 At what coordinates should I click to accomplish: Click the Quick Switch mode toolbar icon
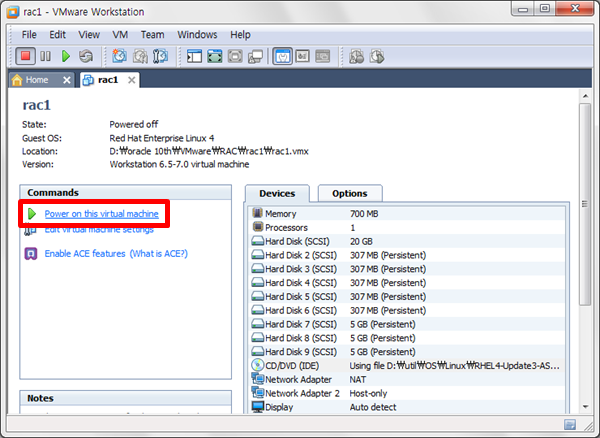[x=215, y=56]
